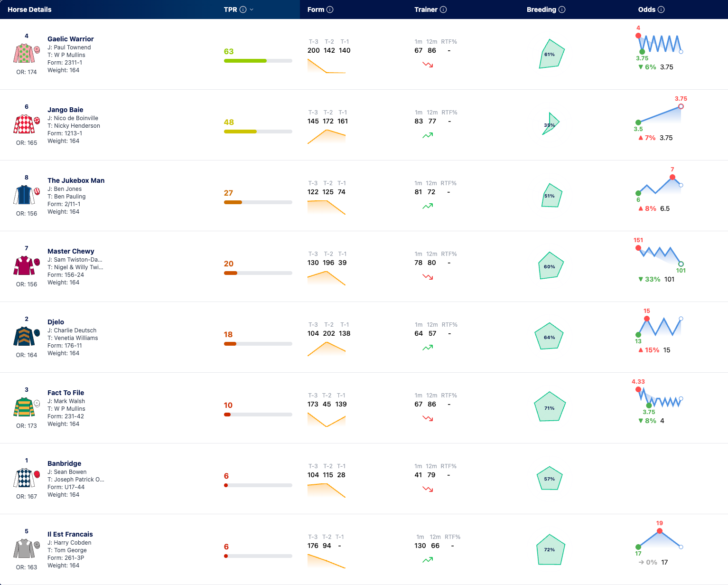Click Fact To File's striped silks icon
Viewport: 728px width, 585px height.
coord(24,407)
